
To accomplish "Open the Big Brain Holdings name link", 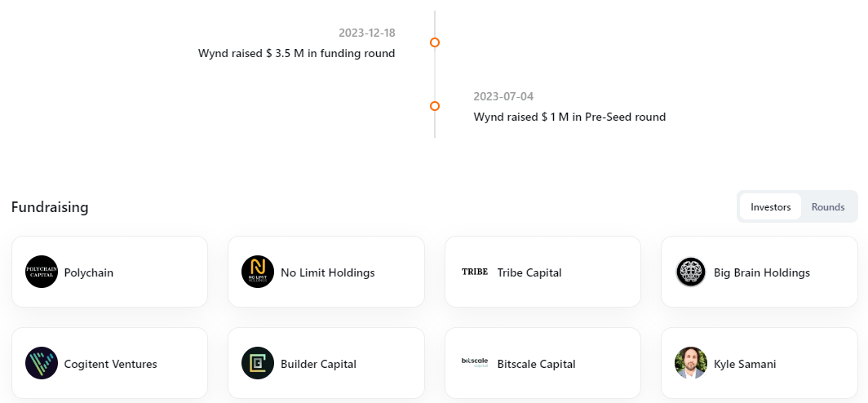I will point(762,272).
